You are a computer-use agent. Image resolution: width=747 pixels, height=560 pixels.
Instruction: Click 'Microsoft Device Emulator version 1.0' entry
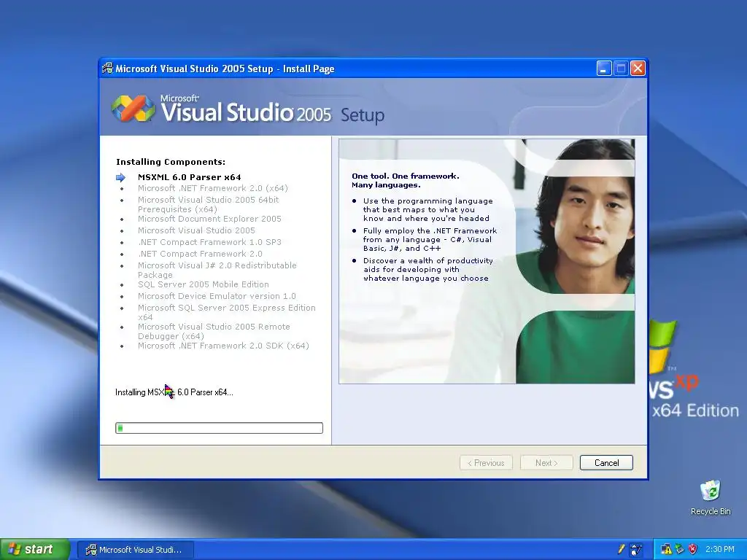tap(216, 296)
